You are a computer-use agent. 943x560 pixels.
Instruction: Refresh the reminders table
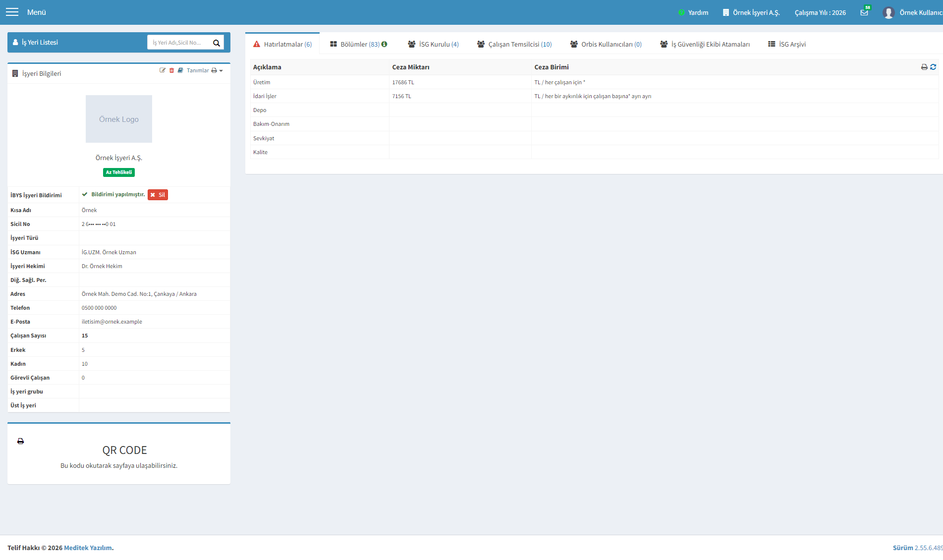(x=933, y=67)
